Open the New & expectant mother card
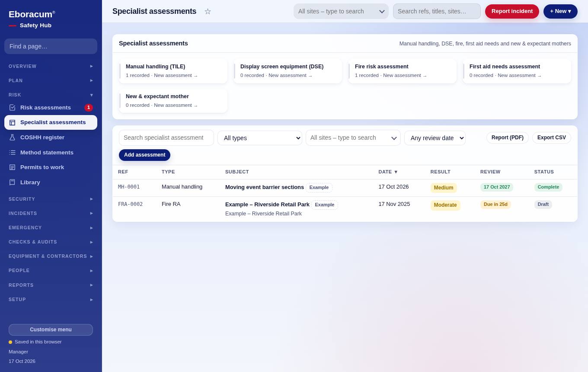This screenshot has height=372, width=588. coord(173,101)
